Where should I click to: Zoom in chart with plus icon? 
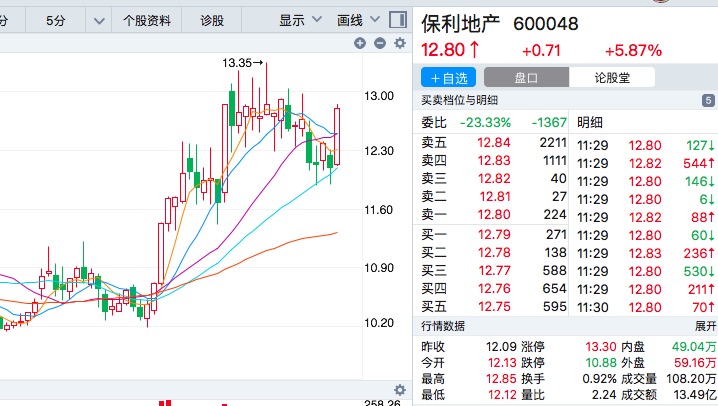(x=360, y=43)
